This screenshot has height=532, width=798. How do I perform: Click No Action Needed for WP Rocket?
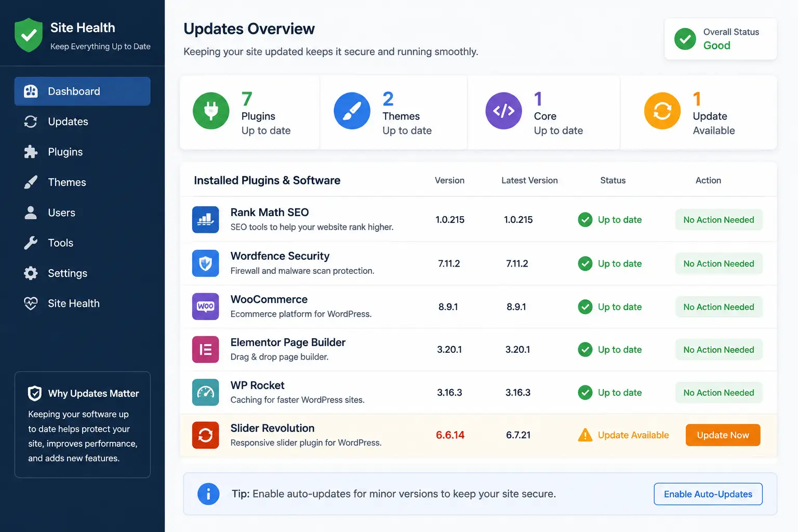pyautogui.click(x=719, y=393)
